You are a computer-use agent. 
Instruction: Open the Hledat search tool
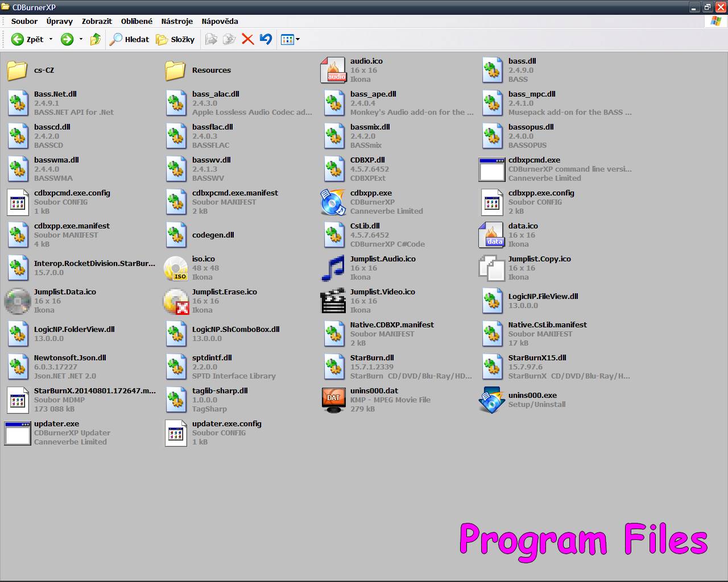(129, 39)
